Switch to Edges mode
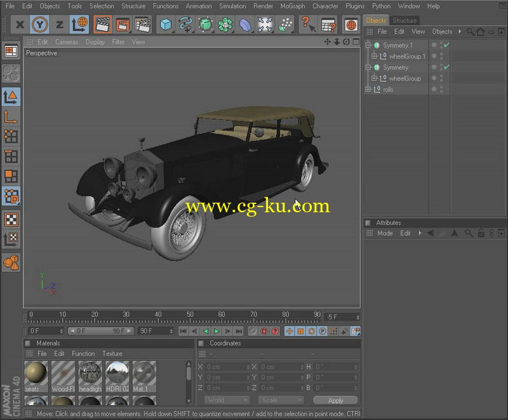 pos(11,156)
